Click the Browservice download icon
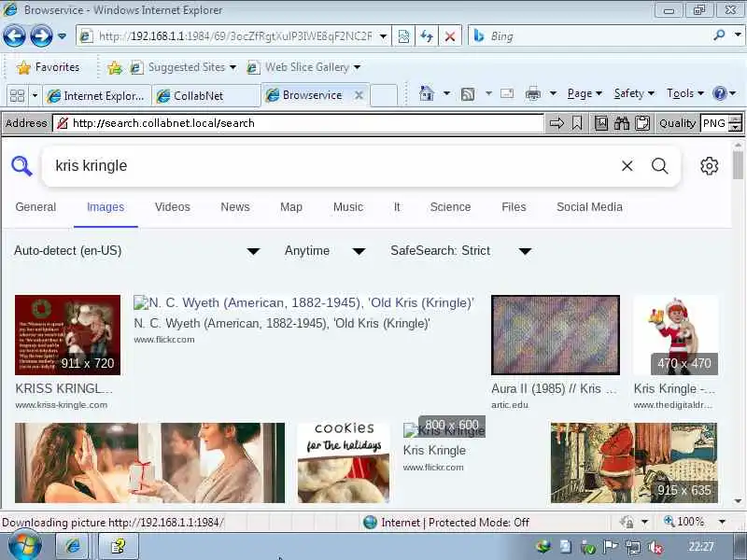Image resolution: width=747 pixels, height=560 pixels. point(601,124)
